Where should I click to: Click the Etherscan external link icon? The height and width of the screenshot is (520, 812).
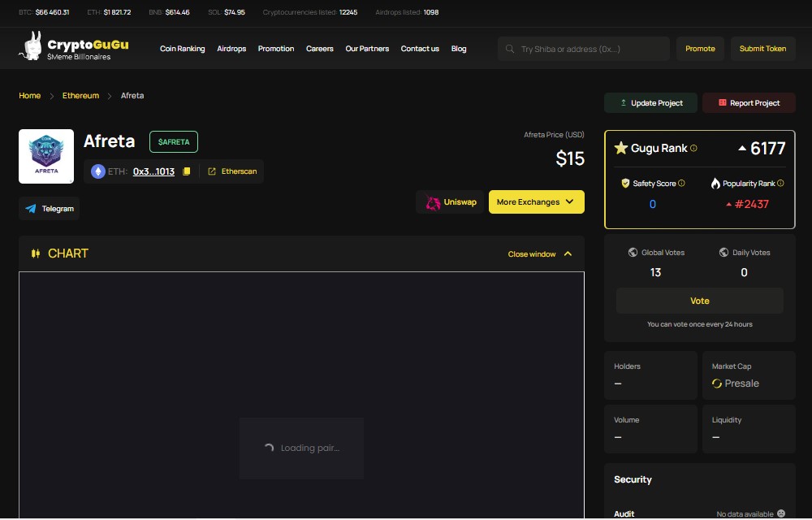point(212,171)
